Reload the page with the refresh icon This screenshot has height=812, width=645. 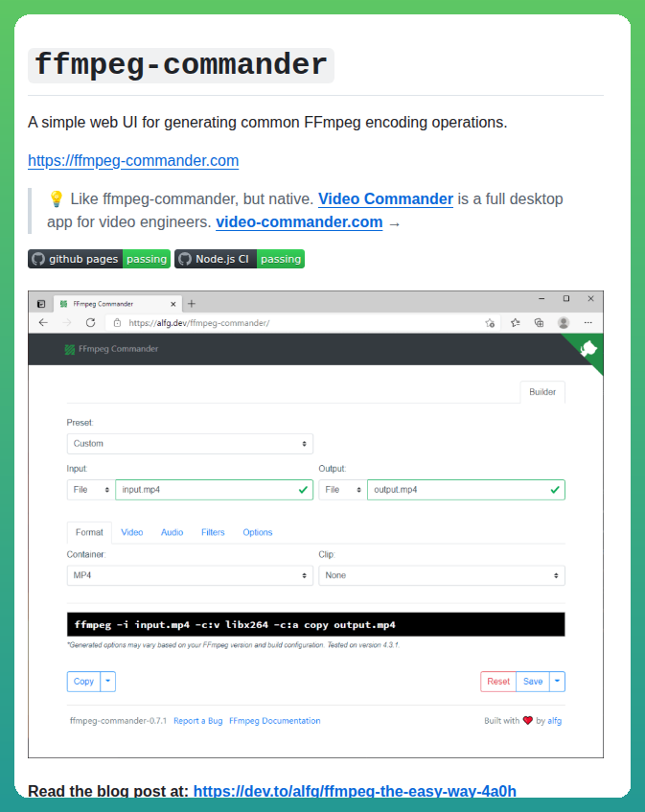(91, 323)
